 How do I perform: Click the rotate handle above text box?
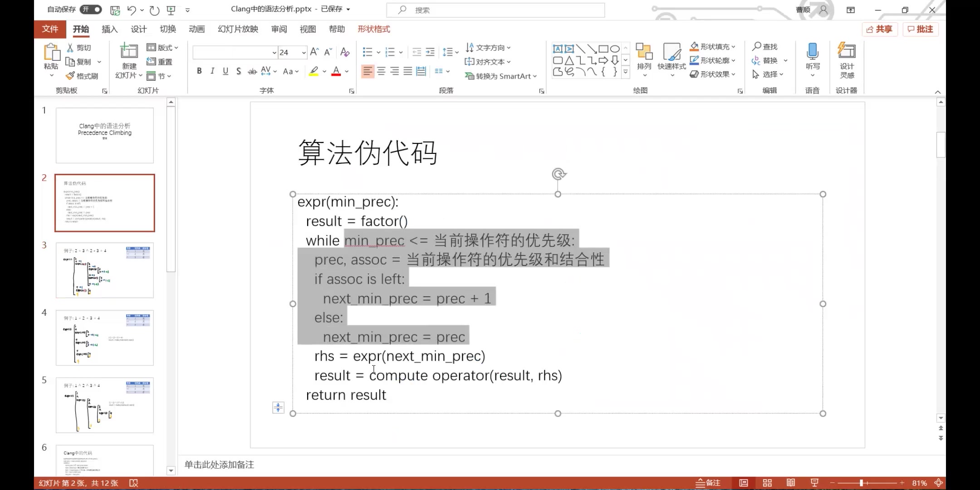click(x=559, y=174)
